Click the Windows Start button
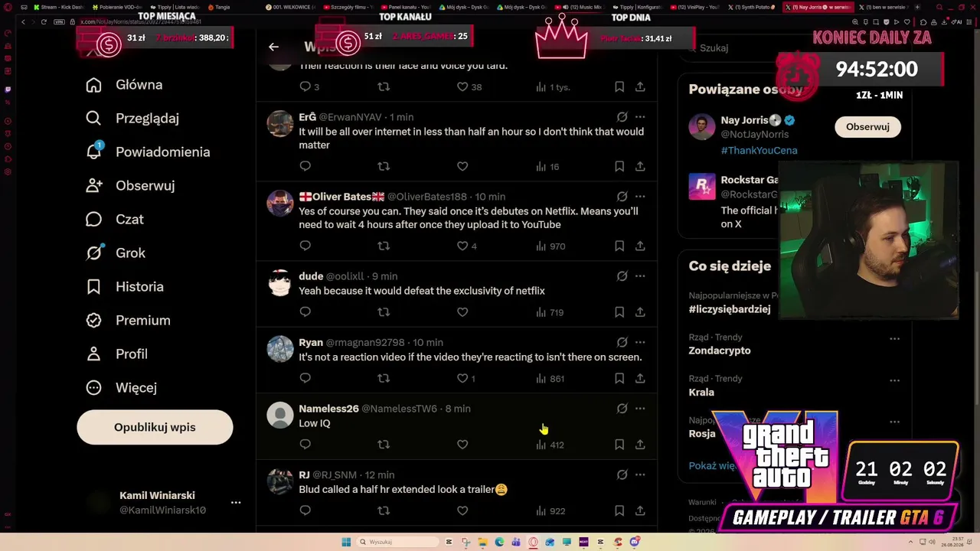Image resolution: width=980 pixels, height=551 pixels. click(346, 542)
